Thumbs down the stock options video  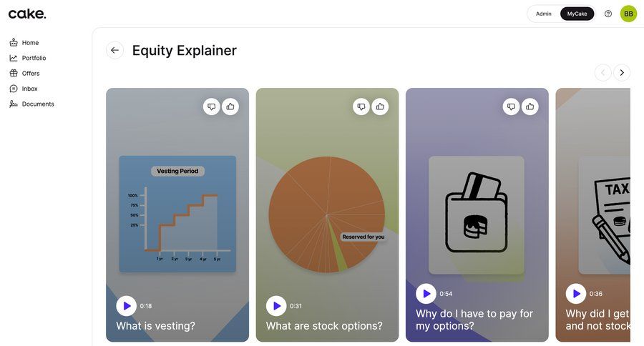(361, 107)
